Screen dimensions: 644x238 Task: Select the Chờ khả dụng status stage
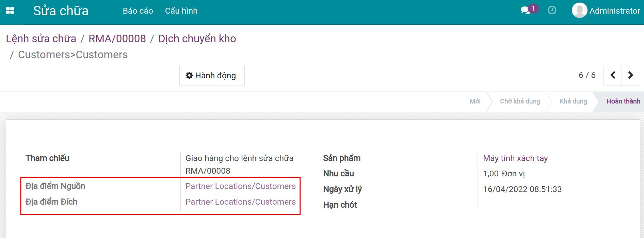point(520,101)
